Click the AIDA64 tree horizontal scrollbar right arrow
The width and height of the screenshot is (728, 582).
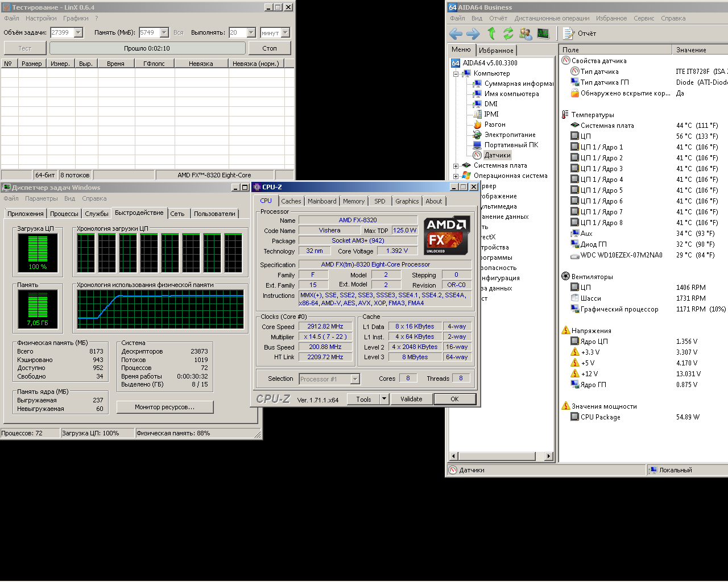[548, 456]
